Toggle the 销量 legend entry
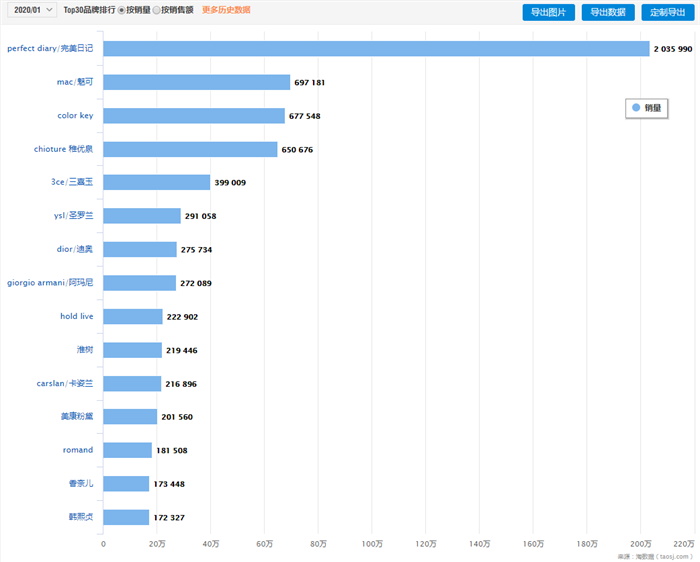Image resolution: width=700 pixels, height=562 pixels. coord(646,108)
